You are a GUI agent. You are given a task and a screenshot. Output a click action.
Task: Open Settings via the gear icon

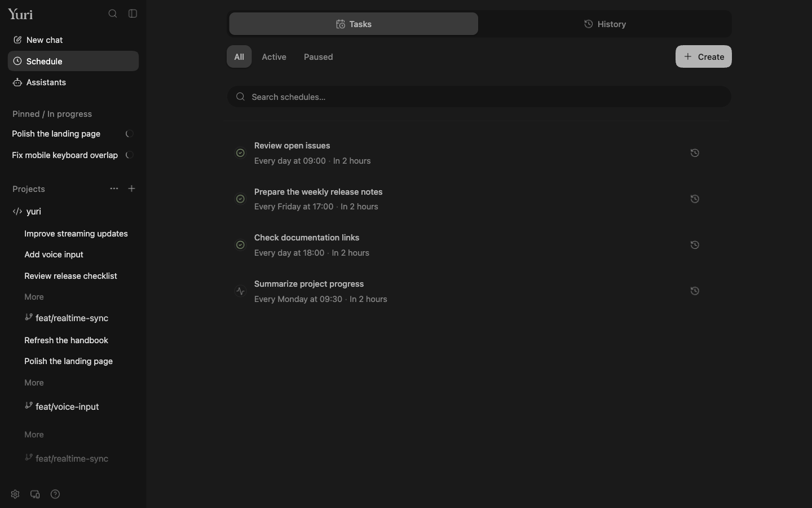tap(15, 494)
